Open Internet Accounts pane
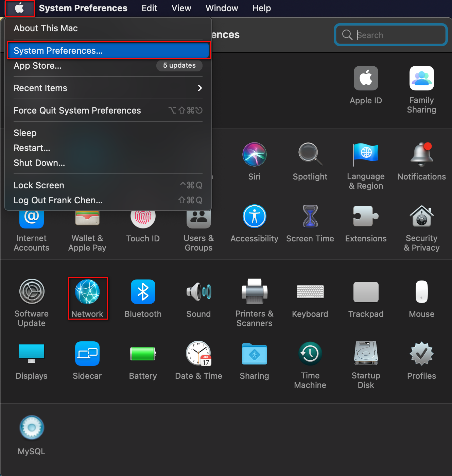Viewport: 452px width, 476px height. point(32,231)
